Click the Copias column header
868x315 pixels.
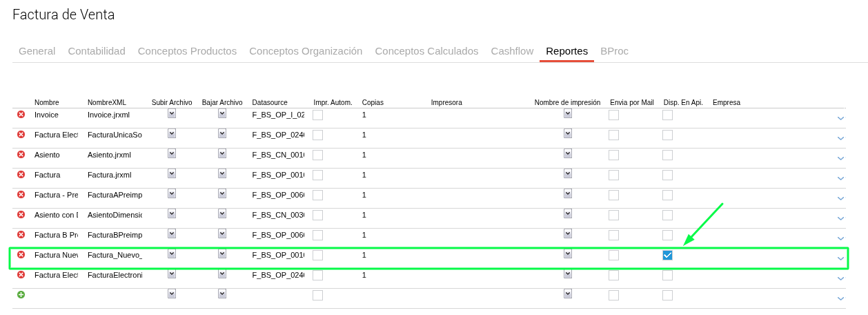[373, 102]
